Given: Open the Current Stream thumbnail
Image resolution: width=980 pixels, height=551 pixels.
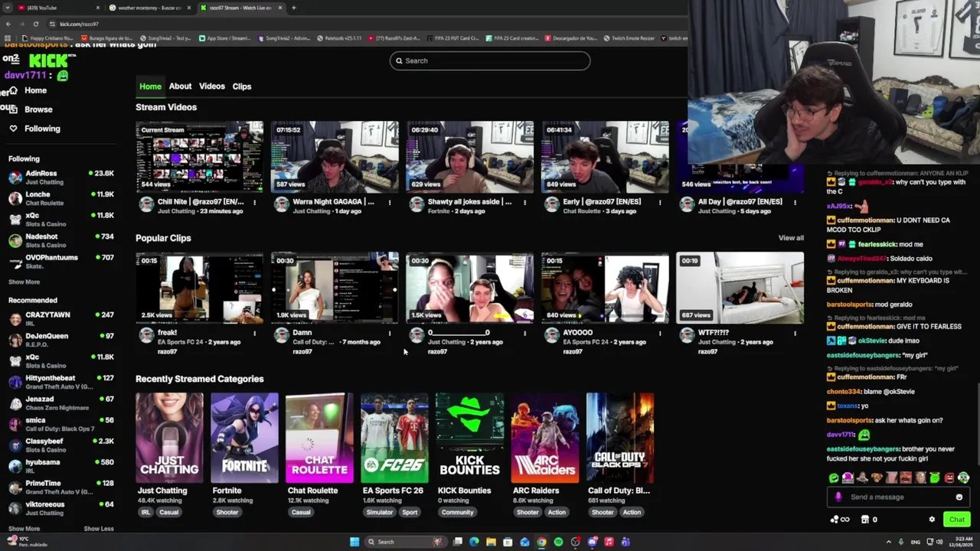Looking at the screenshot, I should coord(199,155).
